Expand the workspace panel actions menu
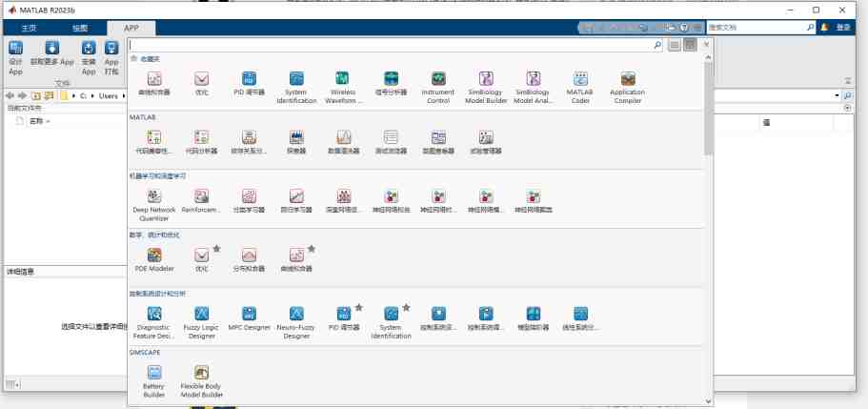Screen dimensions: 868x409 pyautogui.click(x=848, y=109)
